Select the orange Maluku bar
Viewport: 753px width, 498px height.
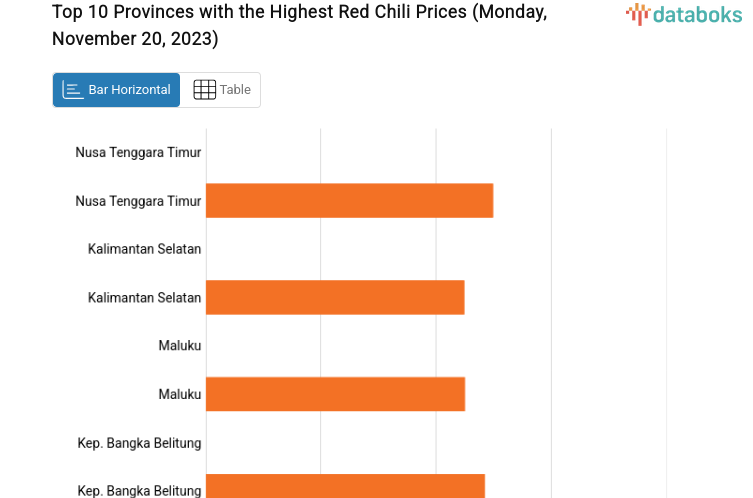[x=335, y=394]
